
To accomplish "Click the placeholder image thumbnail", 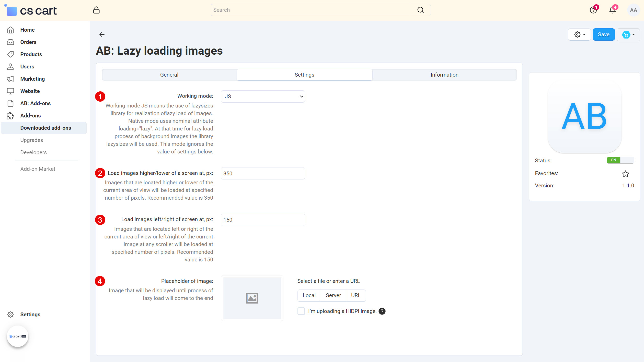I will pos(252,298).
